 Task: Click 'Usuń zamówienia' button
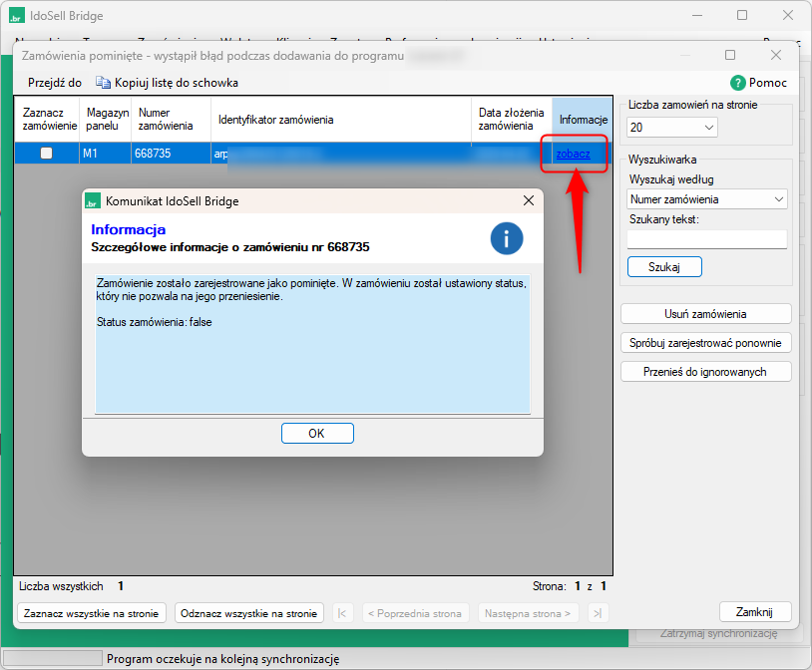(706, 314)
